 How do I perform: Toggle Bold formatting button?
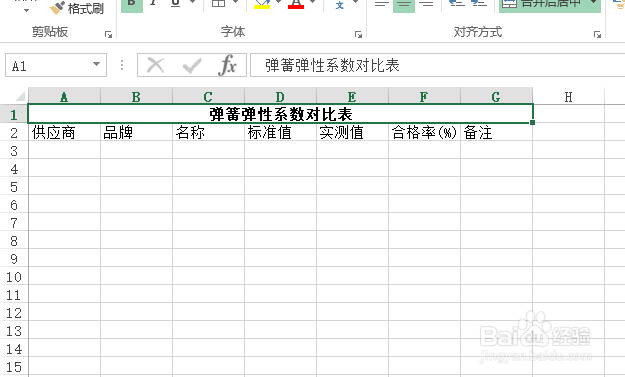(132, 5)
